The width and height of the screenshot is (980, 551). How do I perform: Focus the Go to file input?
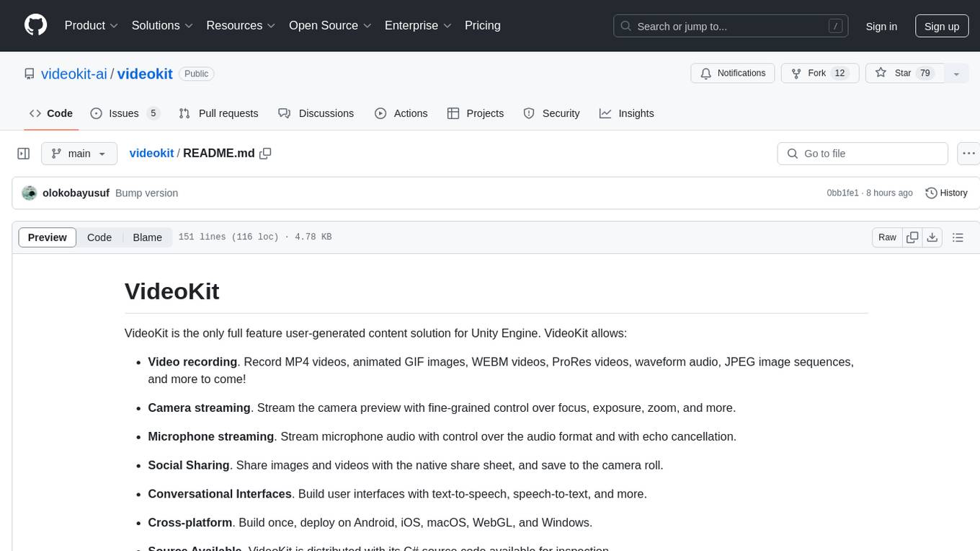(x=863, y=154)
